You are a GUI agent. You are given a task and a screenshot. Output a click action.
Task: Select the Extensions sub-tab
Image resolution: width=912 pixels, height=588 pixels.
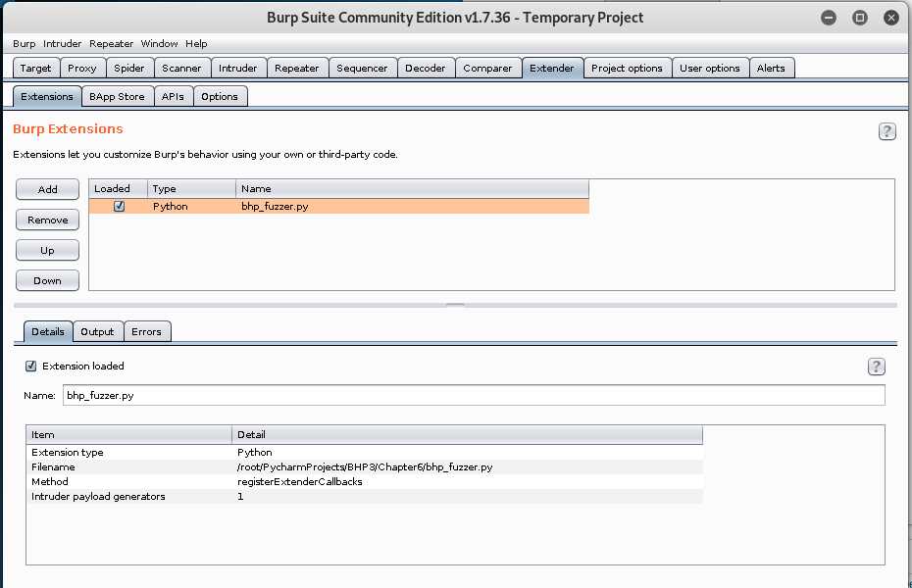tap(47, 96)
